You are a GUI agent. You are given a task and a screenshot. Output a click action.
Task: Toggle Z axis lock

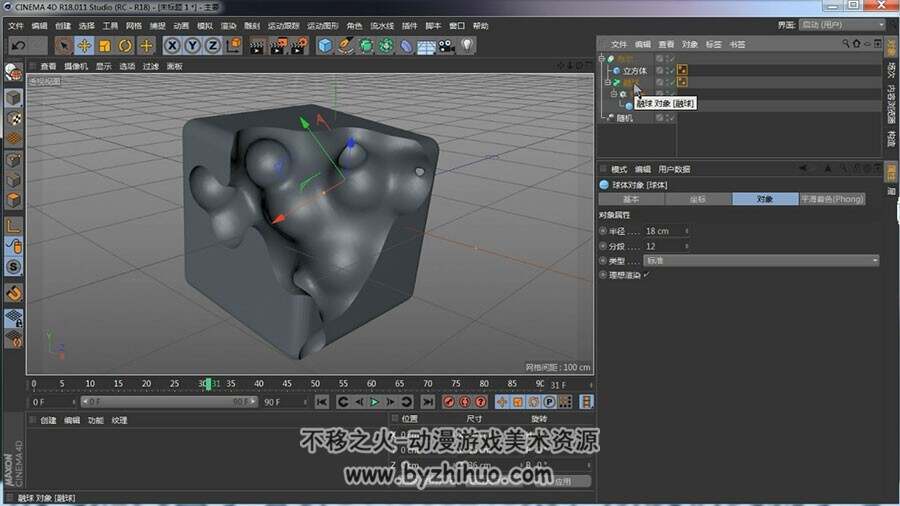click(213, 45)
